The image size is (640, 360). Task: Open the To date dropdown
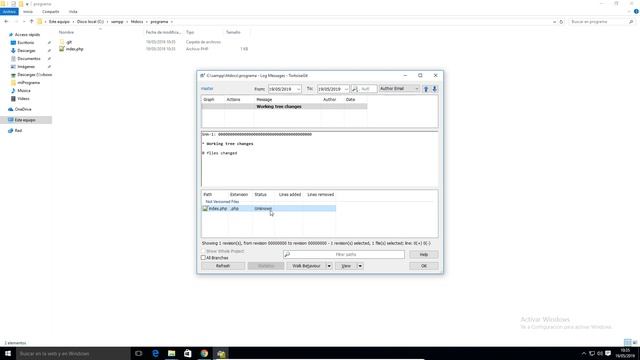(x=346, y=89)
